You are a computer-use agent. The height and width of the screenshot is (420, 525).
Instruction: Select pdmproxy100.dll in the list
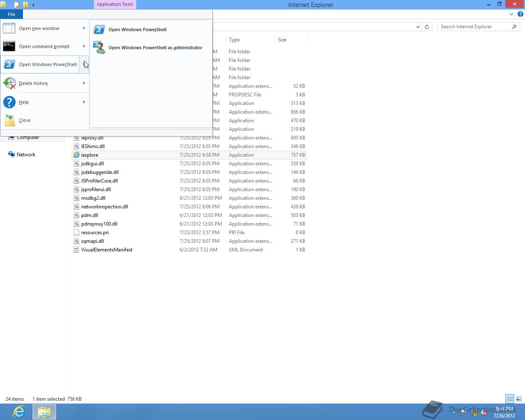[x=99, y=224]
